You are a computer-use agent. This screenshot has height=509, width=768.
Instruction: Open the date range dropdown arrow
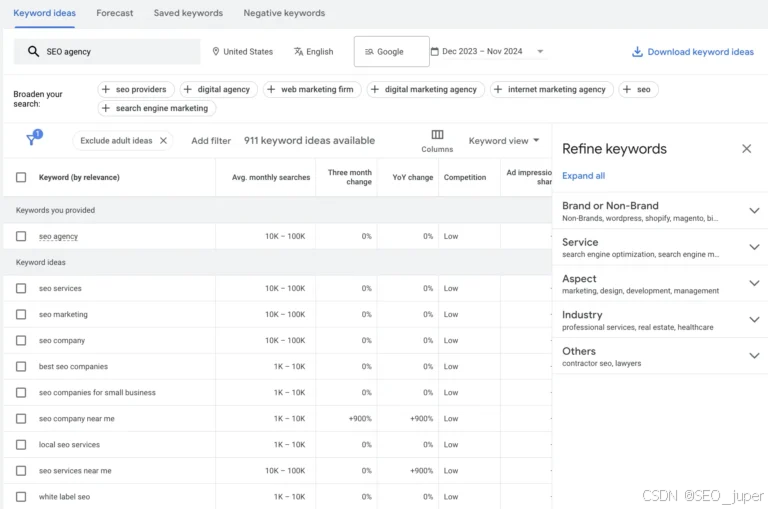click(x=540, y=51)
